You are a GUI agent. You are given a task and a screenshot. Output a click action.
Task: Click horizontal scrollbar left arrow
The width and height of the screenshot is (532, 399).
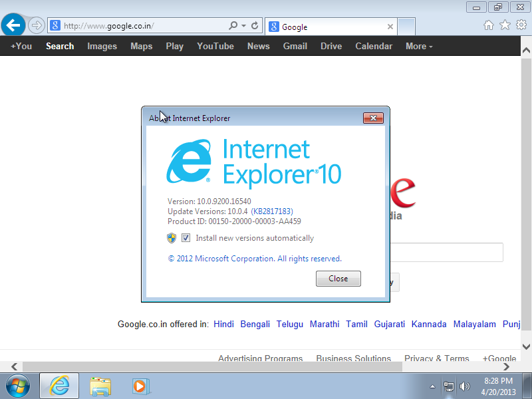coord(14,366)
